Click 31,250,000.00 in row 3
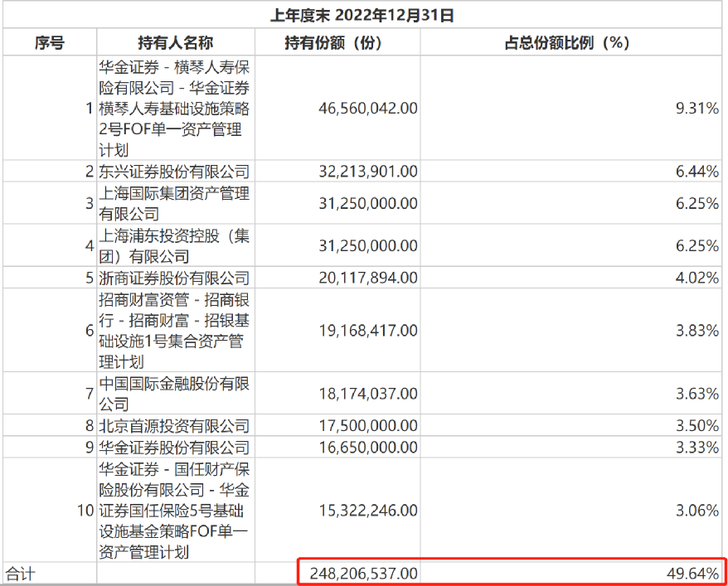The height and width of the screenshot is (586, 728). [x=367, y=203]
